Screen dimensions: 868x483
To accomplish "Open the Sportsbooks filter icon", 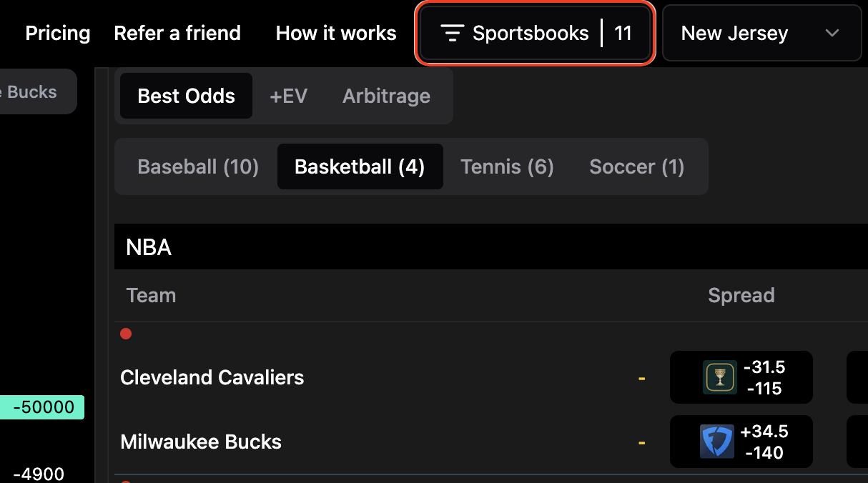I will coord(453,34).
